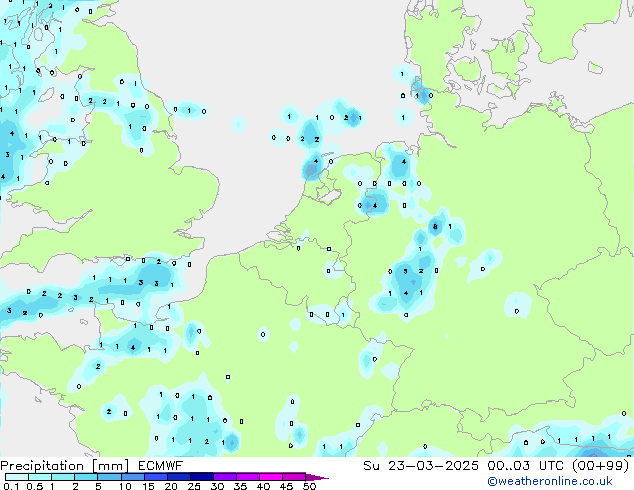This screenshot has height=490, width=634.
Task: Select the 5–10 mm legend color swatch
Action: (x=109, y=477)
